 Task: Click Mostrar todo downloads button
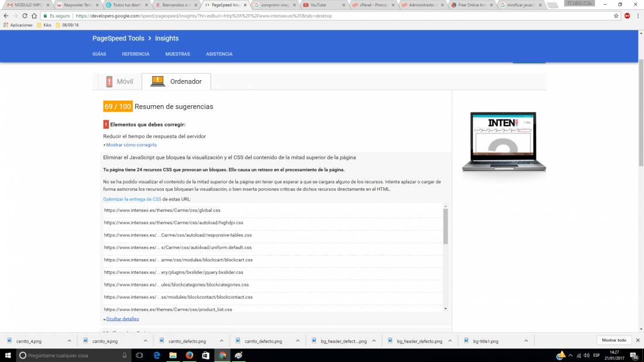(614, 340)
